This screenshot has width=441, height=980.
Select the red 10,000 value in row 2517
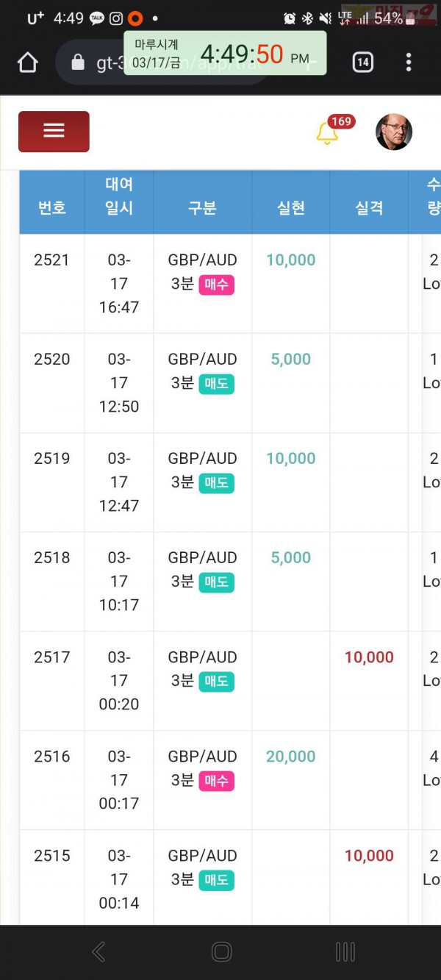point(369,657)
